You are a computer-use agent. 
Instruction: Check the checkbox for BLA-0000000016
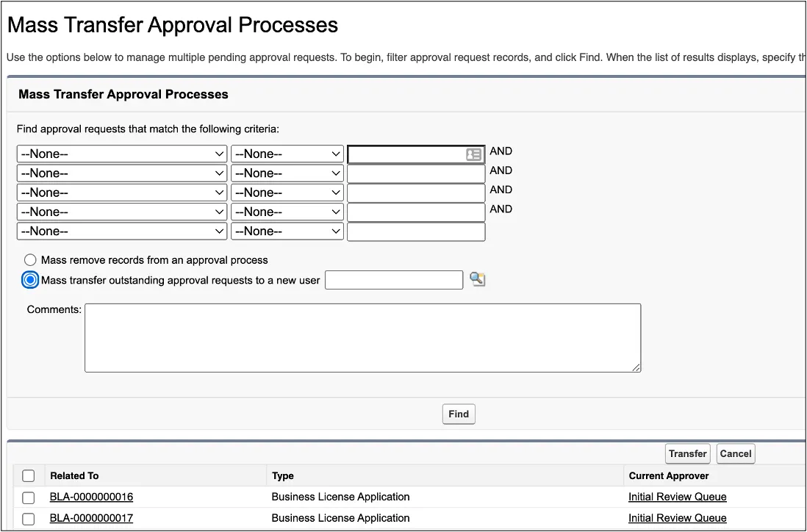point(28,497)
